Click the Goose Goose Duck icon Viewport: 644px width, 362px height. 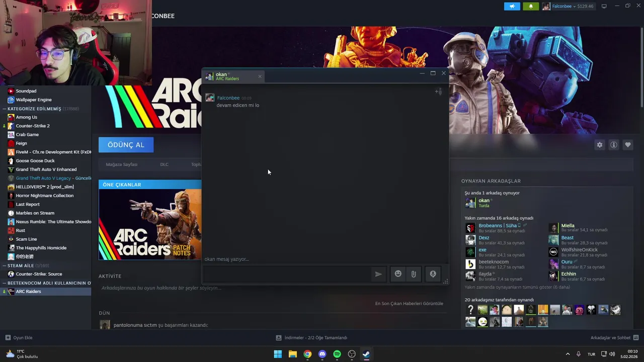point(11,161)
